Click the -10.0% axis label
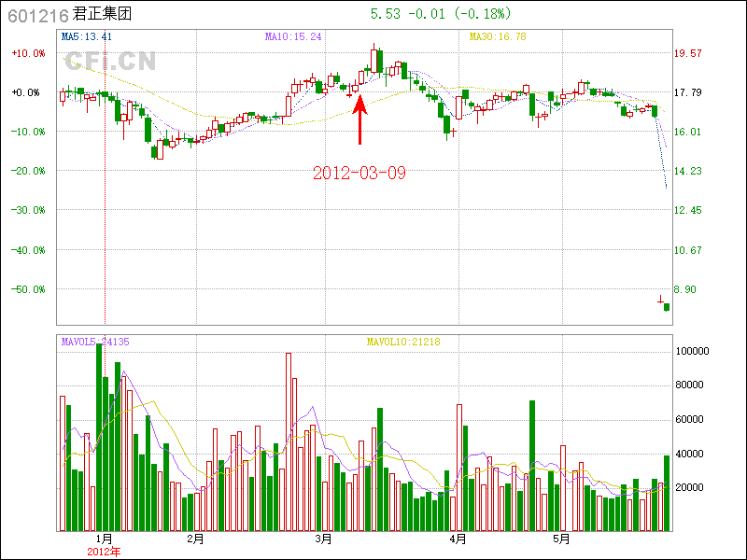The height and width of the screenshot is (560, 747). coord(29,132)
